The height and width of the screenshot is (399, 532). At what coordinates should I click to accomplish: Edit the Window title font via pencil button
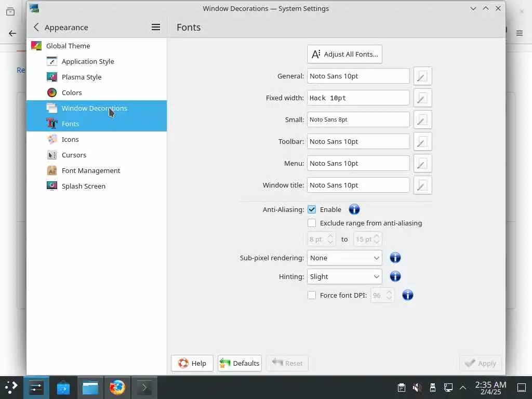pyautogui.click(x=422, y=185)
